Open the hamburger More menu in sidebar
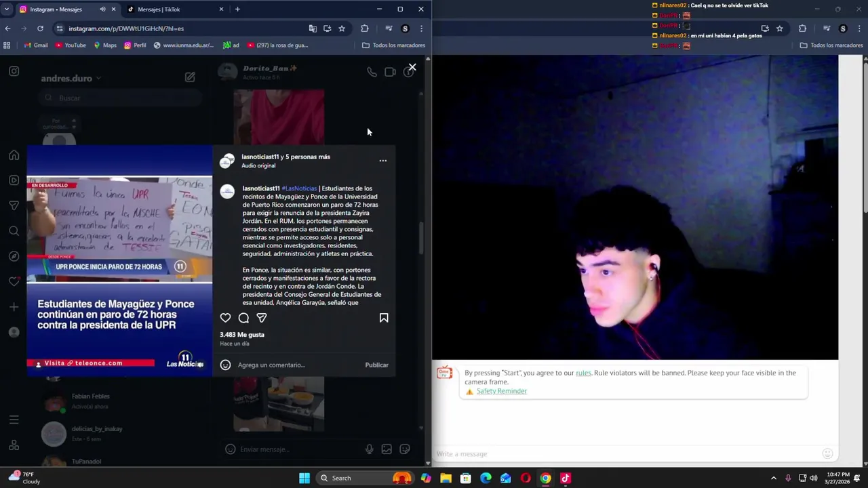 [14, 420]
